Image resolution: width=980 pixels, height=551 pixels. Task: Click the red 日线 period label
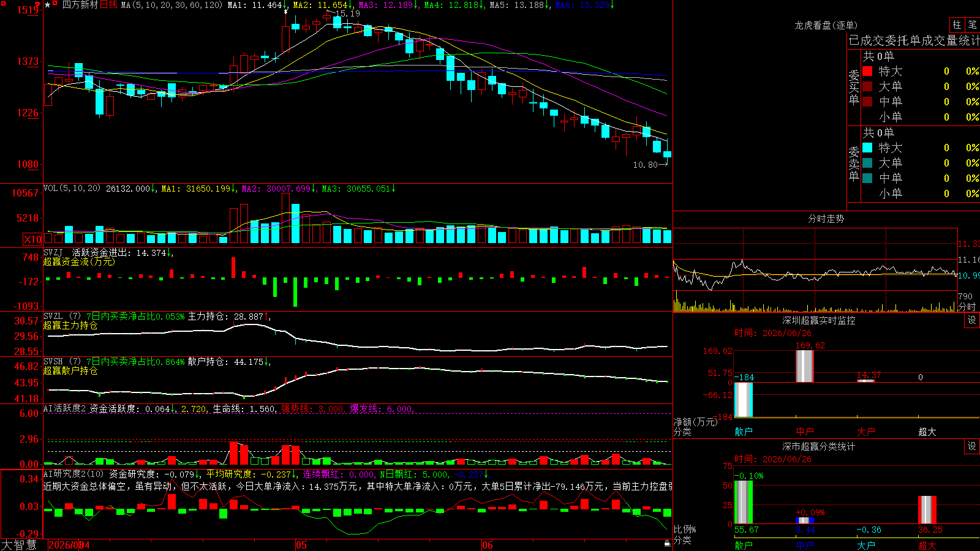[108, 5]
